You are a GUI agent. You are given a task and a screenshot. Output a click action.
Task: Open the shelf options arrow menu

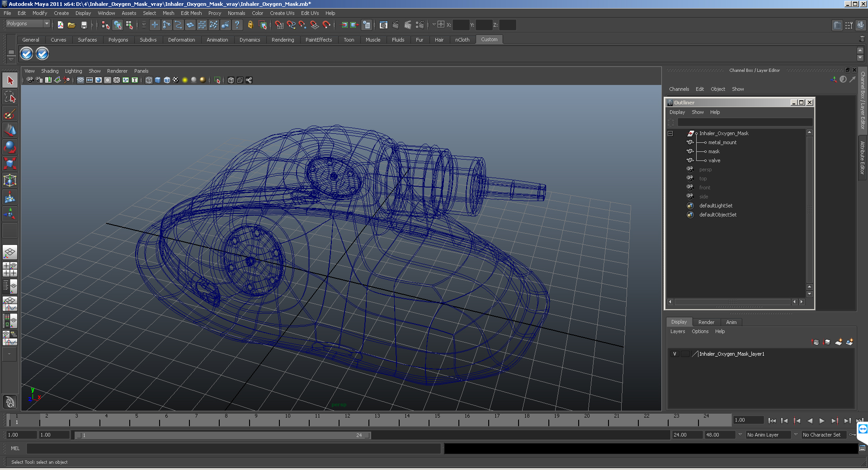(x=11, y=59)
